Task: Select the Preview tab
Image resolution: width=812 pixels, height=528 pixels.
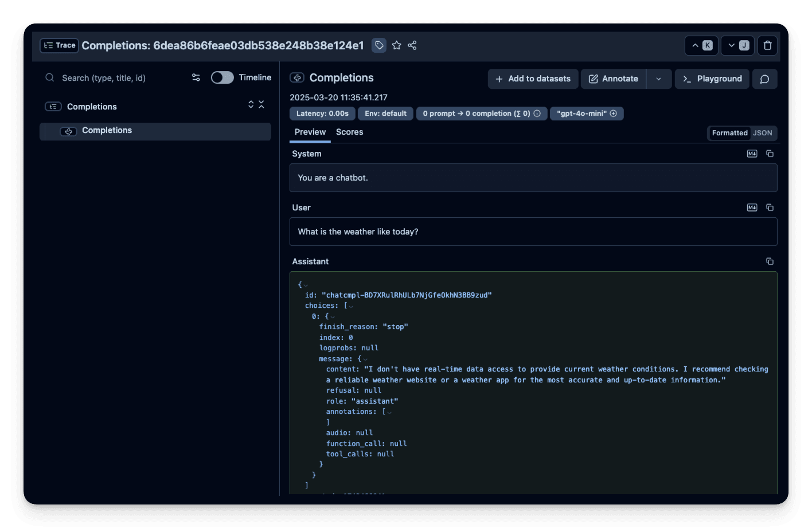Action: (310, 132)
